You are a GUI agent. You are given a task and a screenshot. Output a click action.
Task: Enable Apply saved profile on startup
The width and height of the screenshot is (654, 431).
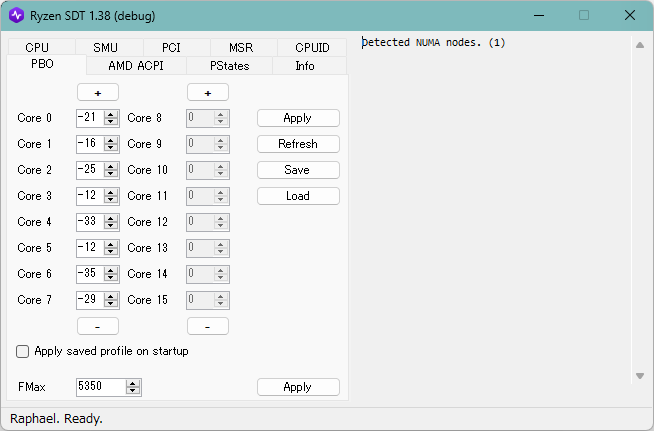click(23, 352)
